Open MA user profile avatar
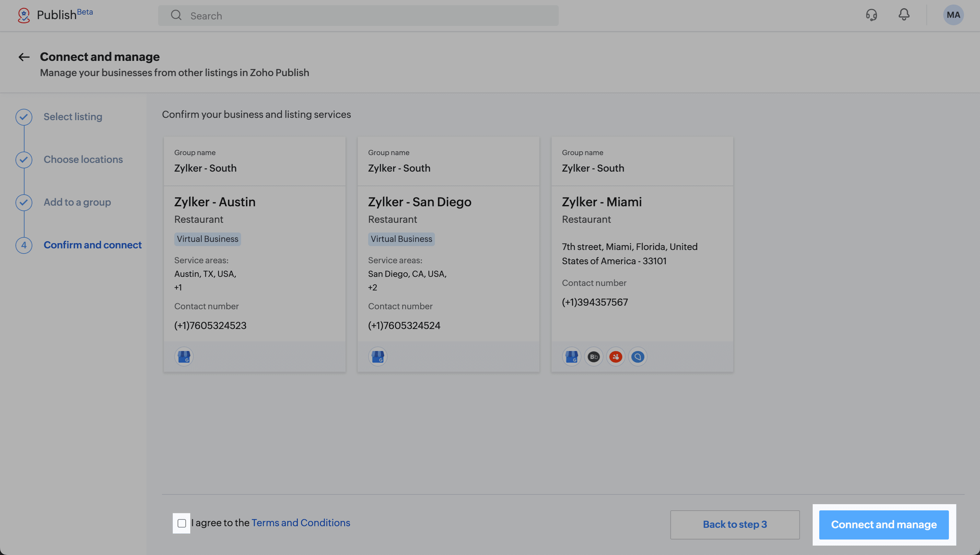The width and height of the screenshot is (980, 555). (953, 15)
